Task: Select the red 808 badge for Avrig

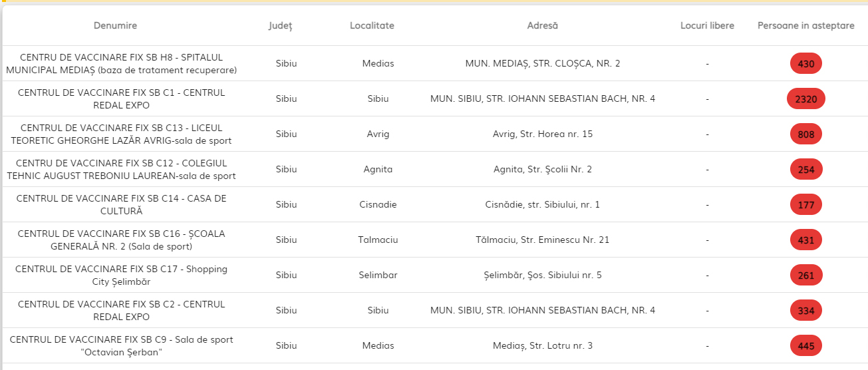Action: (806, 134)
